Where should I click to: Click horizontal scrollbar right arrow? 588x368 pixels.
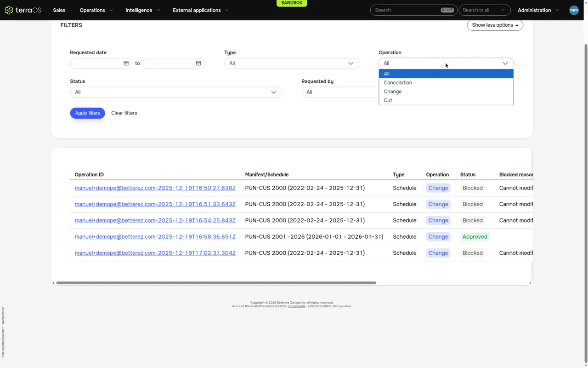click(530, 283)
